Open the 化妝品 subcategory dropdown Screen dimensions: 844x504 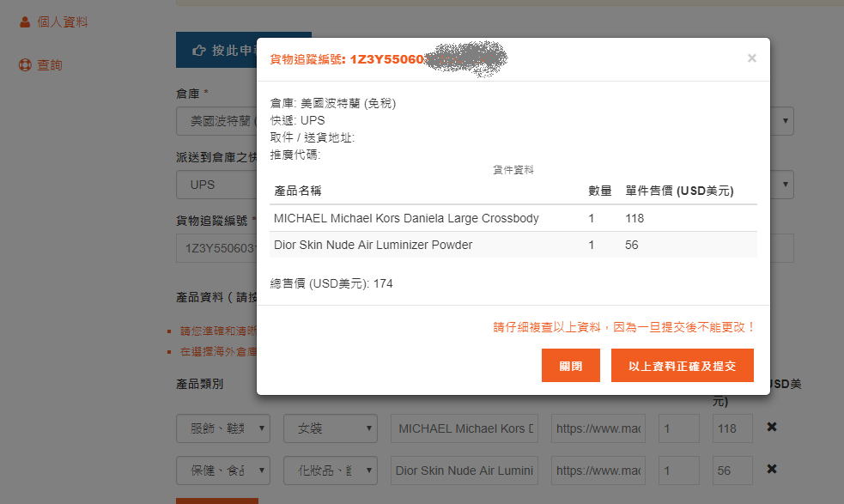pyautogui.click(x=331, y=471)
